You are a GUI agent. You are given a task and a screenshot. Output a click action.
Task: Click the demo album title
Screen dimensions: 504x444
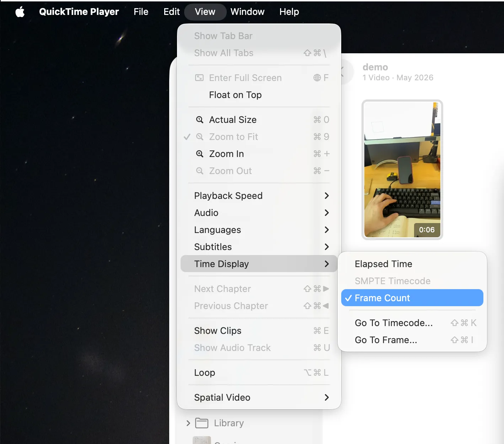(375, 67)
